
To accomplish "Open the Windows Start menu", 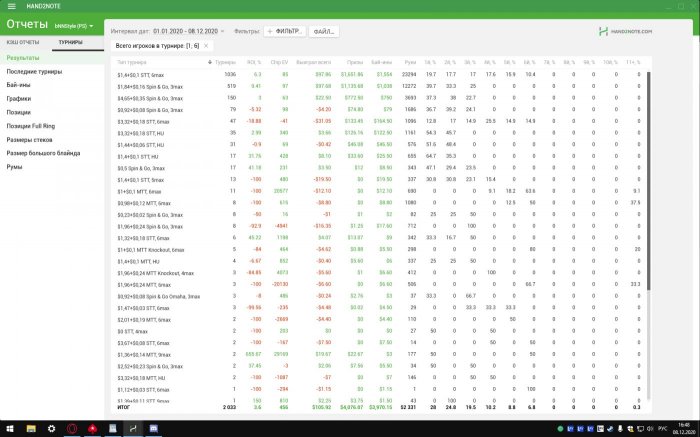I will click(x=9, y=429).
